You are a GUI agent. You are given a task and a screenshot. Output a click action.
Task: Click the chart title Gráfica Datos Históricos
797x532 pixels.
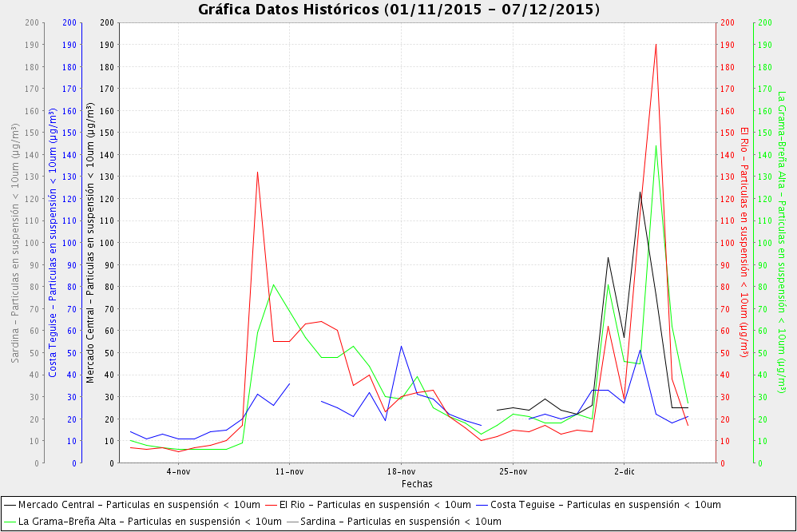pyautogui.click(x=398, y=10)
